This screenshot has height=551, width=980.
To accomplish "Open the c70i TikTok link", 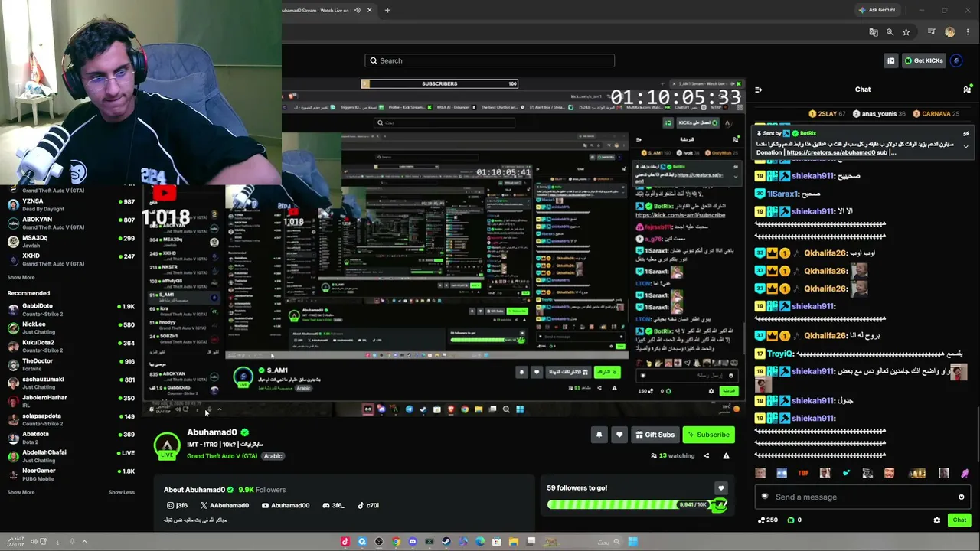I will pyautogui.click(x=368, y=505).
